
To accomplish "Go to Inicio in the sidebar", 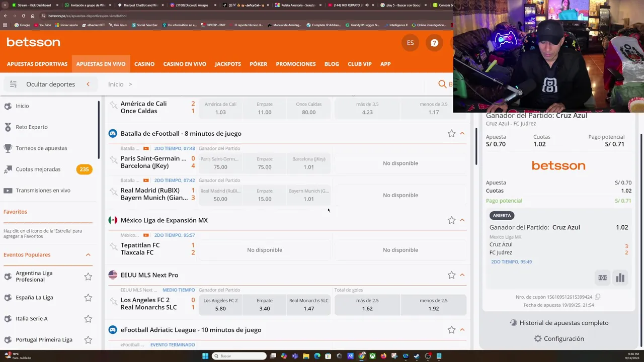I will (x=22, y=106).
